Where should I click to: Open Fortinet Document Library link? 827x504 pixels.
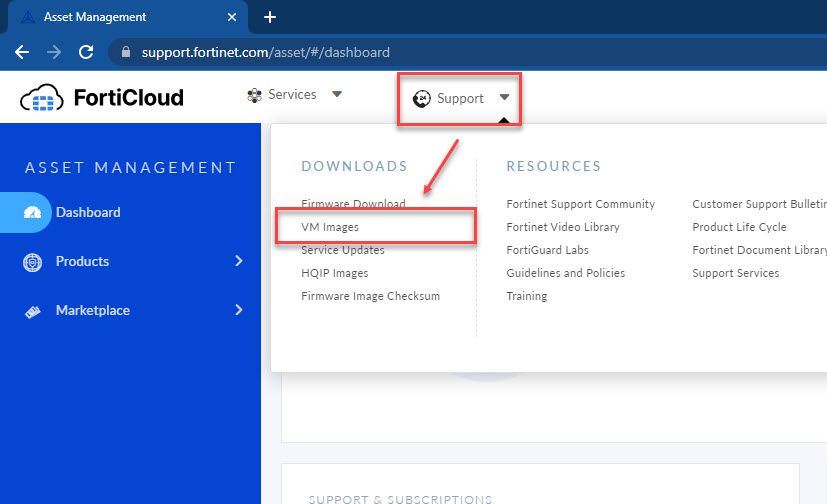[x=759, y=250]
